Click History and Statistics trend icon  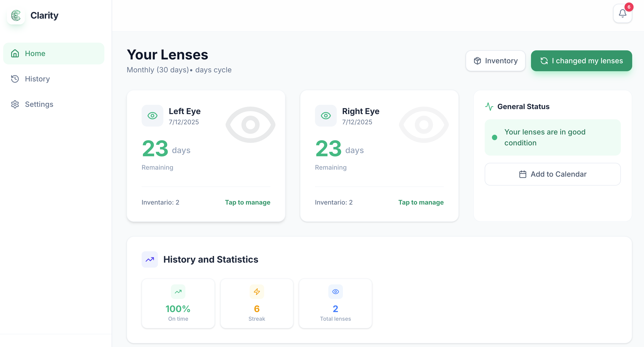(x=150, y=259)
